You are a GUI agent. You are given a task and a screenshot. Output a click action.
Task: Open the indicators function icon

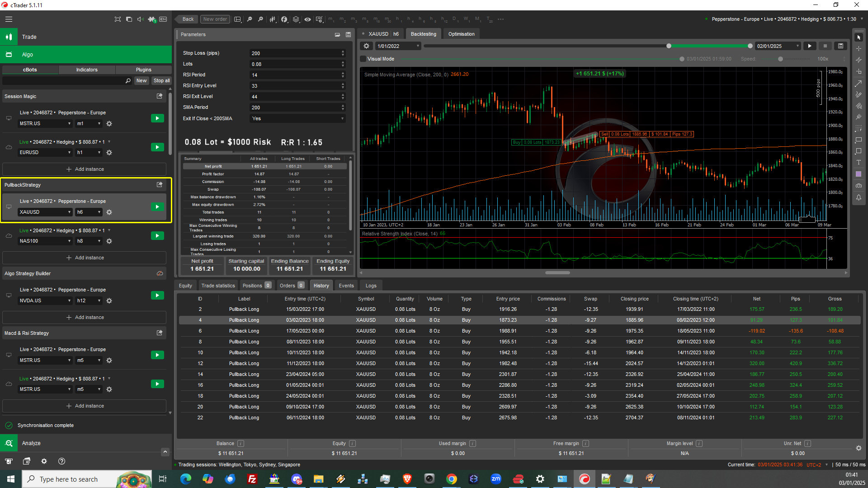pos(284,19)
